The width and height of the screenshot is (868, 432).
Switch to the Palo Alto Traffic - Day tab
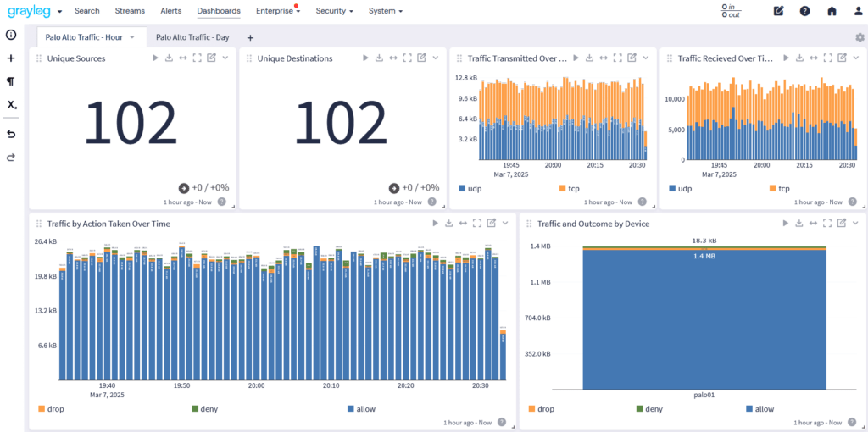pos(192,37)
